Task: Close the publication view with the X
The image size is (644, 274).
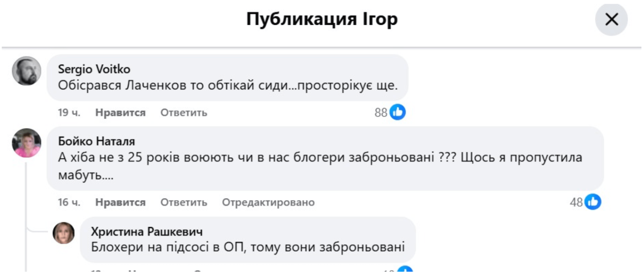Action: point(612,20)
